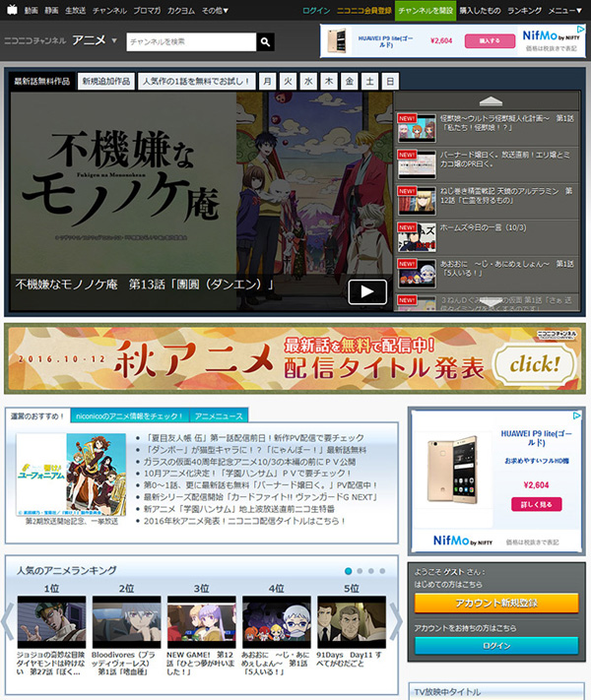591x700 pixels.
Task: Click the ログイン link in top bar
Action: coord(316,10)
